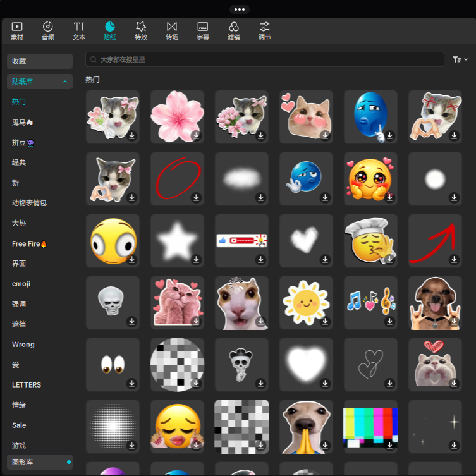Select the 游戏 category
Image resolution: width=476 pixels, height=476 pixels.
[19, 446]
